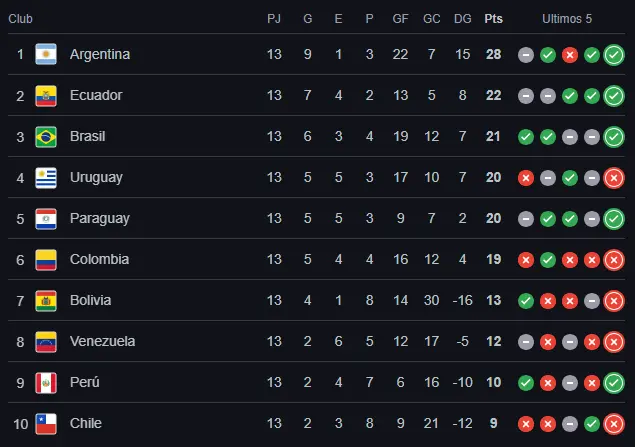Click the Paraguay flag icon

(x=46, y=219)
